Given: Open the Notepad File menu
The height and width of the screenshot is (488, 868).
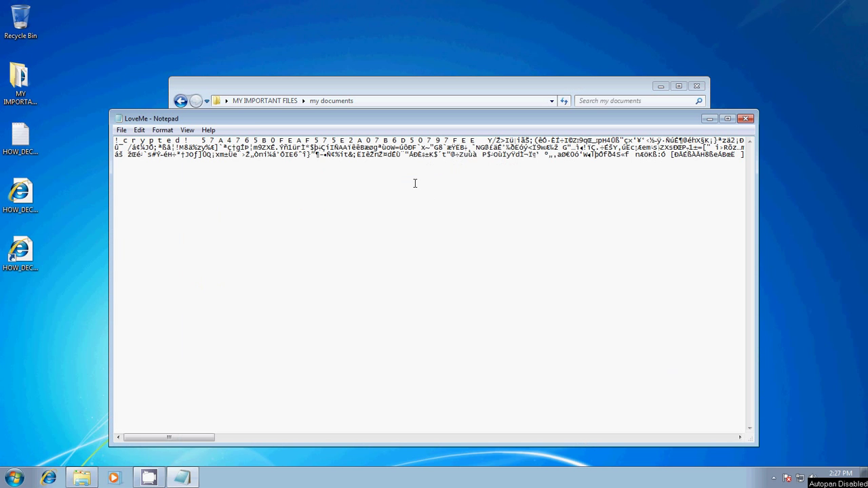Looking at the screenshot, I should click(x=121, y=130).
